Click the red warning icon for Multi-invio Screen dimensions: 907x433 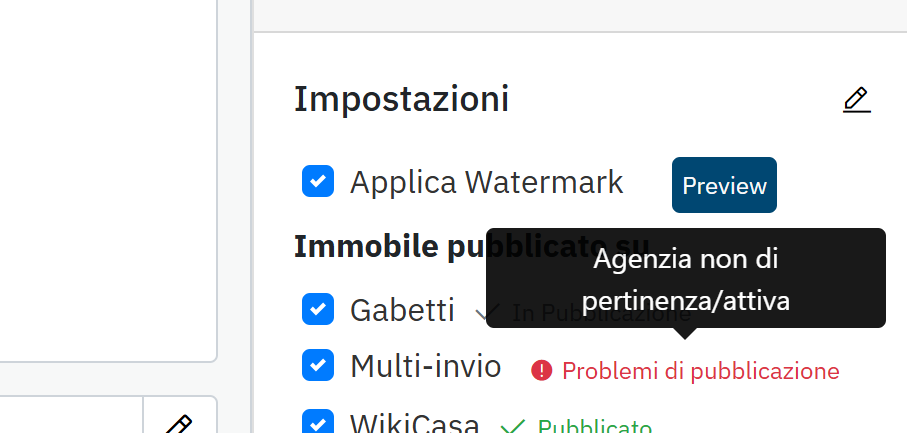(542, 371)
